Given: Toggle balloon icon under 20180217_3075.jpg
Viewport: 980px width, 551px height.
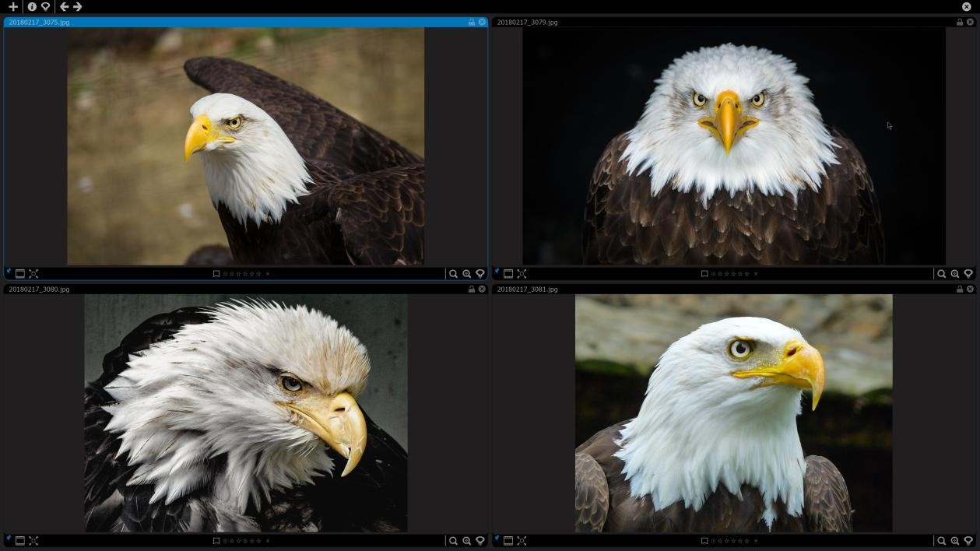Looking at the screenshot, I should 480,274.
